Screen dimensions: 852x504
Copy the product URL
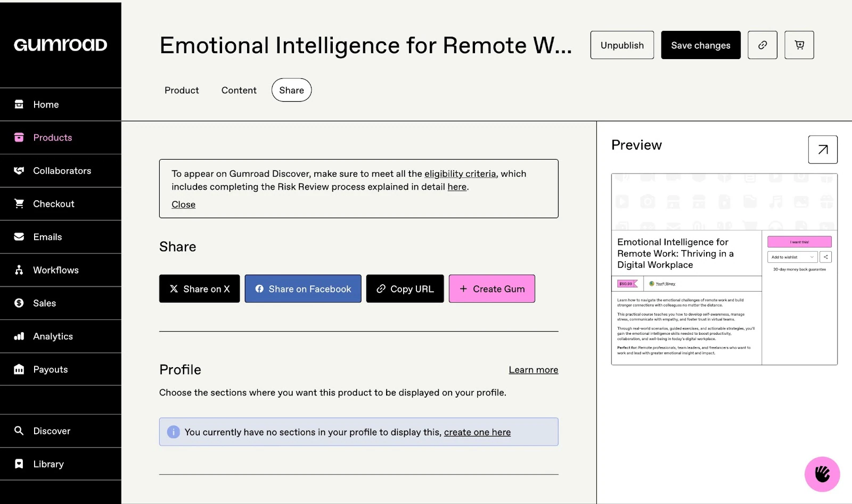(405, 288)
